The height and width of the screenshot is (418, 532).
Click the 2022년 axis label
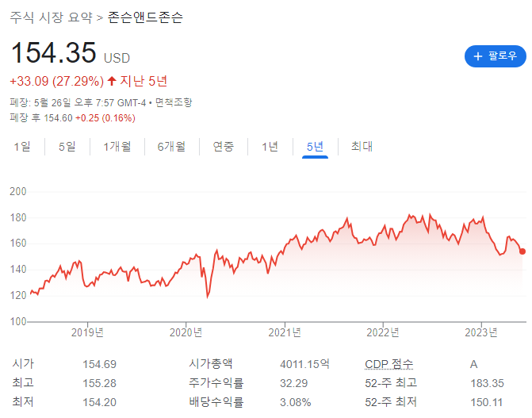(x=383, y=332)
